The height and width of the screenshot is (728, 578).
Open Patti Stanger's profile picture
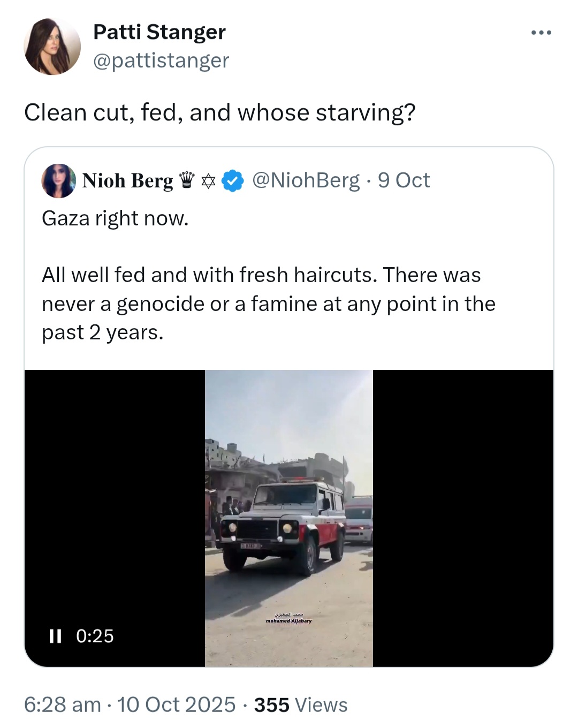tap(52, 47)
